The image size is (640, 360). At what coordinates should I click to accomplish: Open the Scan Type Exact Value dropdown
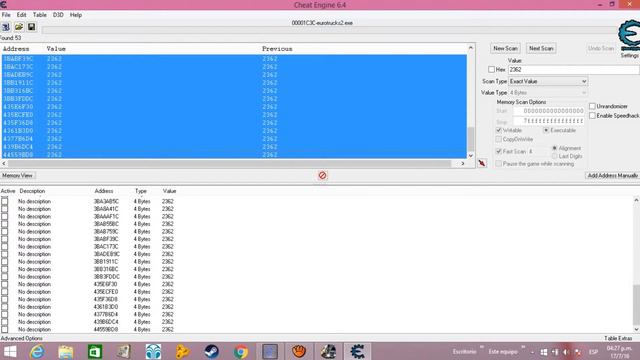pos(548,81)
